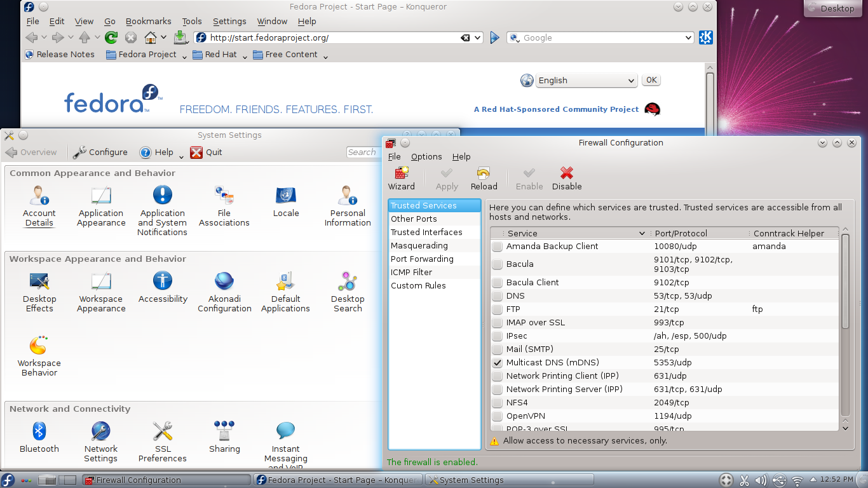The image size is (868, 488).
Task: Uncheck Multicast DNS (mDNS) service
Action: pyautogui.click(x=498, y=363)
